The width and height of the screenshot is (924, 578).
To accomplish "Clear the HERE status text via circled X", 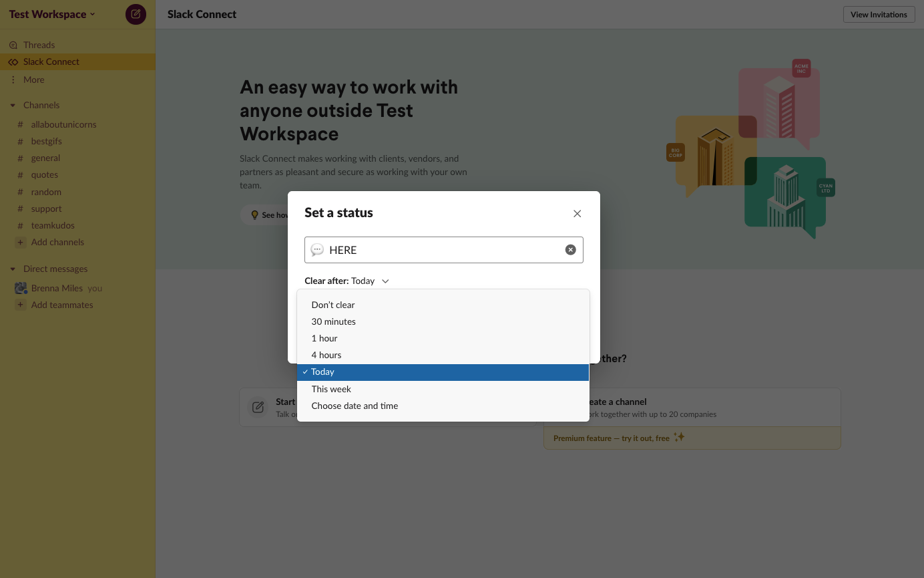I will coord(570,249).
